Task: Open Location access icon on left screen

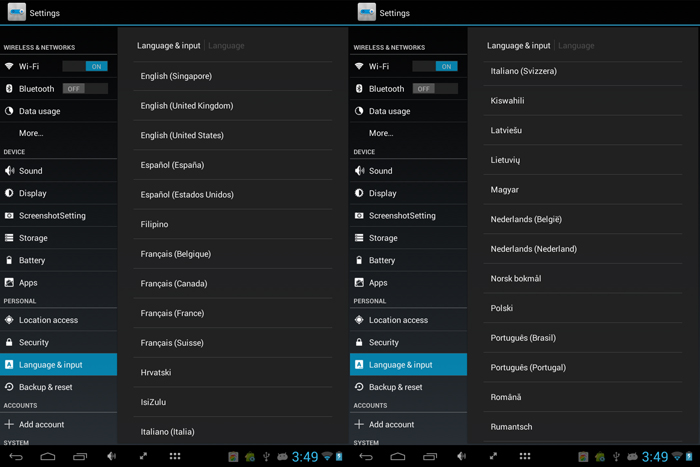Action: tap(9, 320)
